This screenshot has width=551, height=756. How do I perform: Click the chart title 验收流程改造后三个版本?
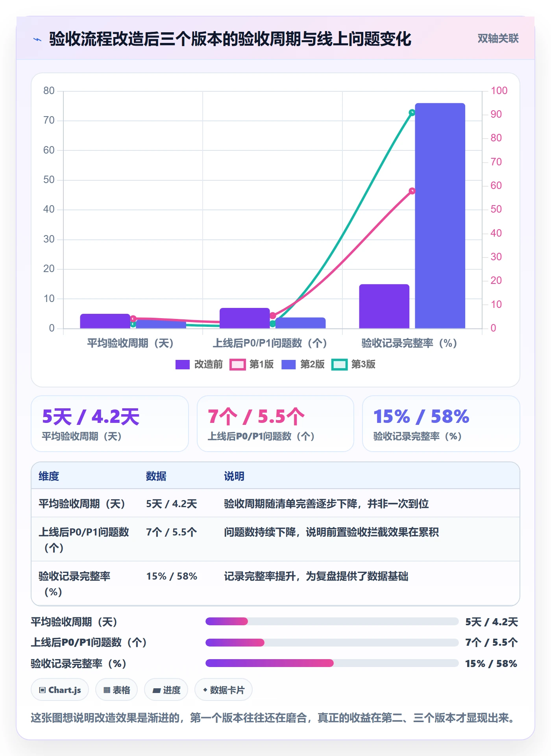pos(230,39)
